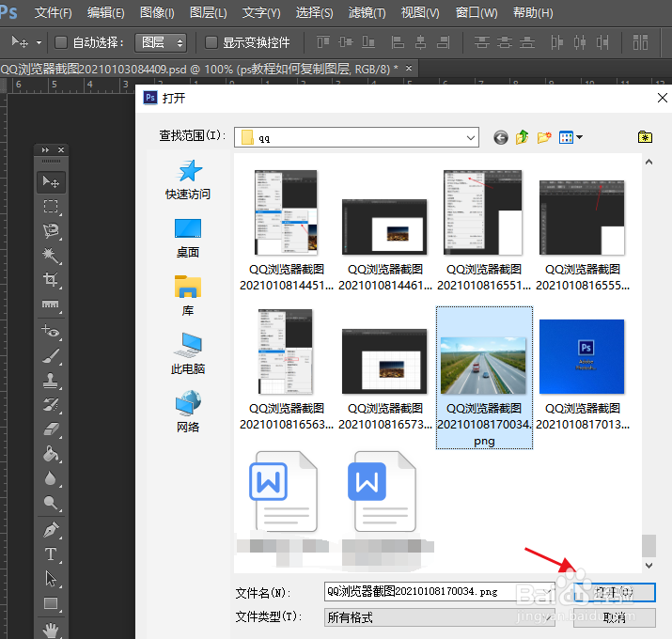Open Move tool preset picker arrow
This screenshot has width=672, height=639.
39,42
